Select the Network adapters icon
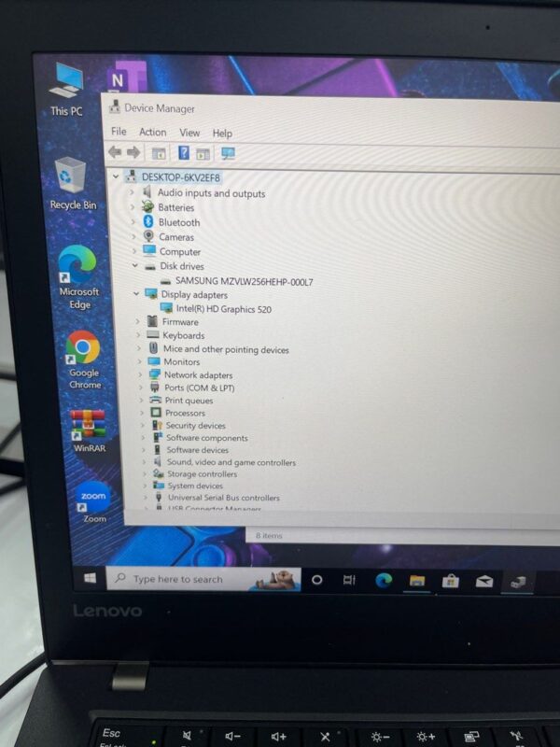The image size is (560, 747). [155, 374]
